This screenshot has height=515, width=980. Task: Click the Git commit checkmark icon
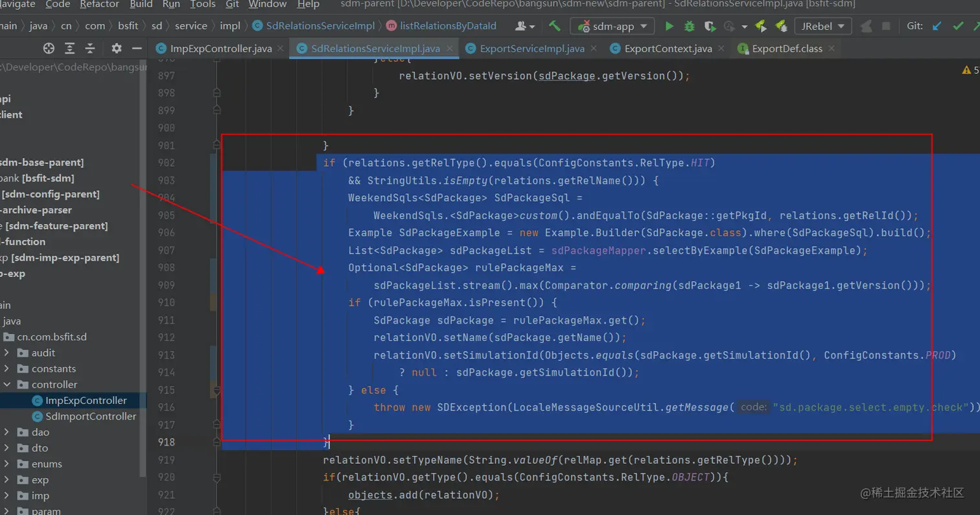pos(957,26)
